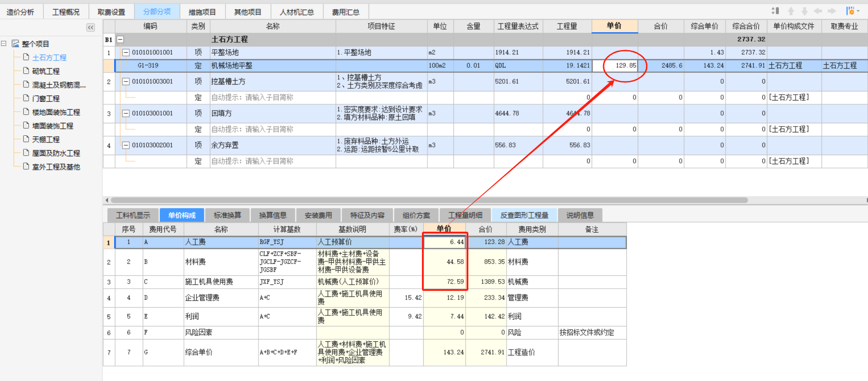
Task: Click the 综合单价 column header
Action: tap(705, 26)
